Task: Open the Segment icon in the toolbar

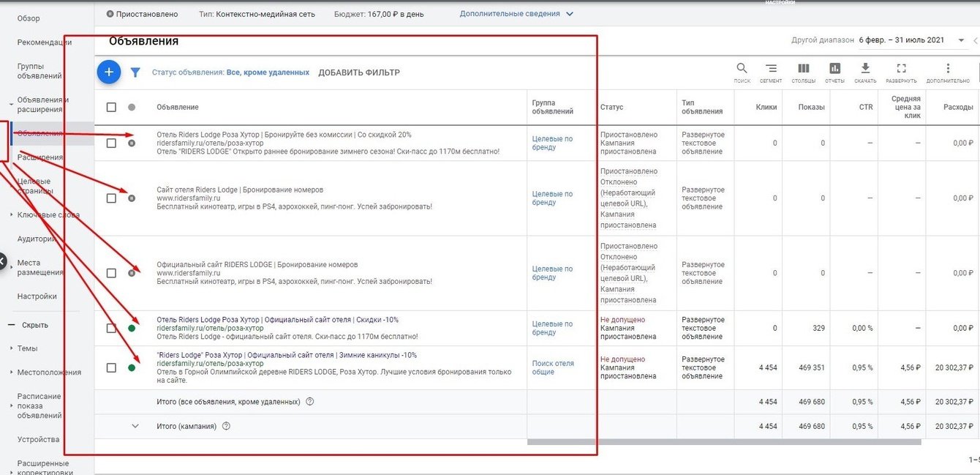Action: 771,68
